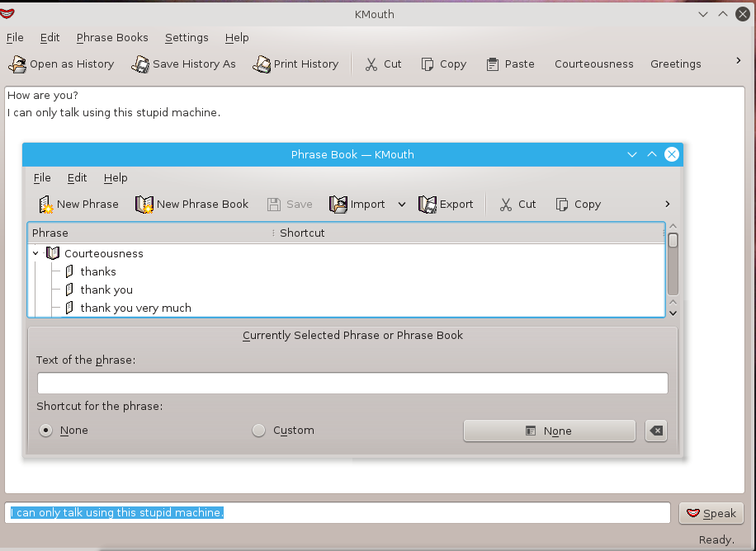Image resolution: width=756 pixels, height=551 pixels.
Task: Click Paste in main toolbar
Action: pos(511,64)
